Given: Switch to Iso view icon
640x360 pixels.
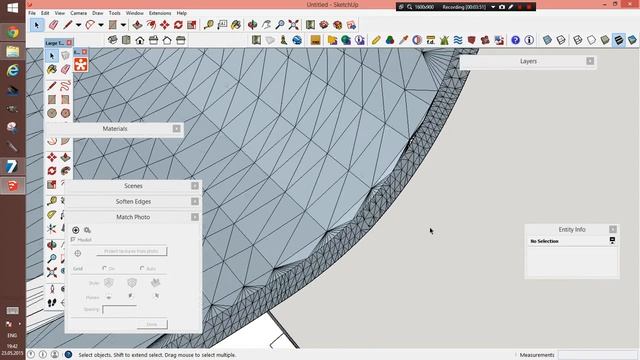Looking at the screenshot, I should pos(113,40).
